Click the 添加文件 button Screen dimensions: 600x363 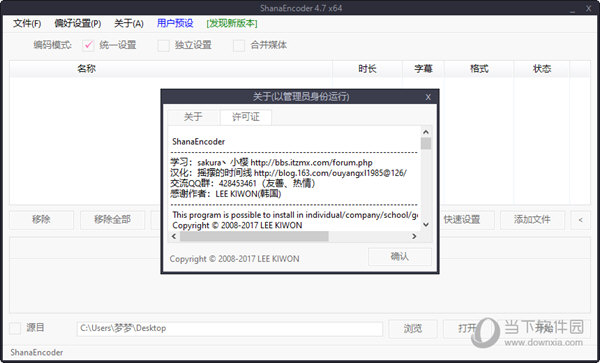tap(532, 220)
